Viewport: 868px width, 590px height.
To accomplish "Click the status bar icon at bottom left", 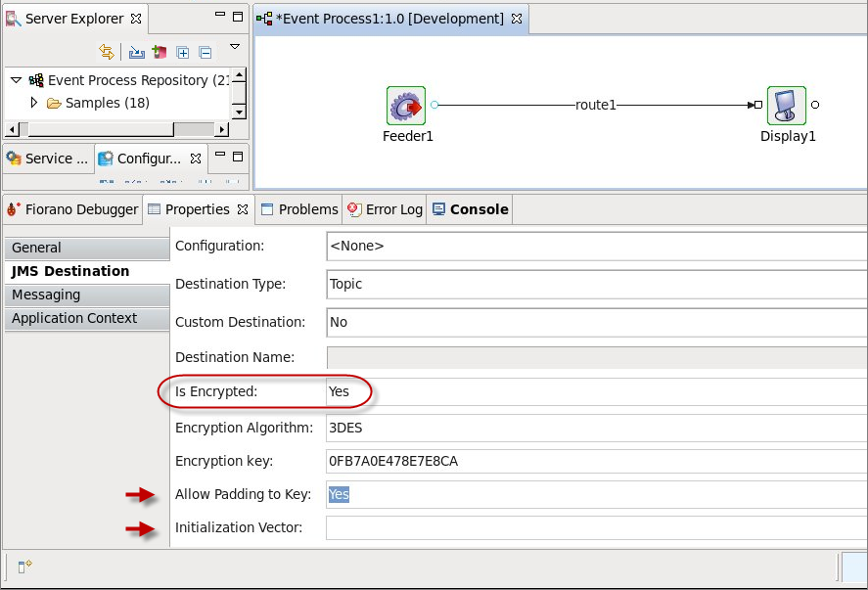I will (24, 567).
